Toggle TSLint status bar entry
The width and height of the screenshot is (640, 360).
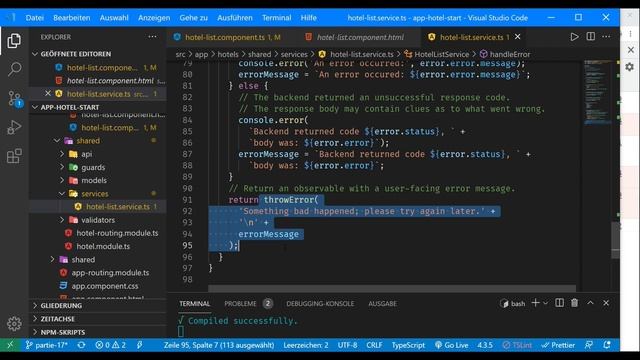(x=517, y=345)
